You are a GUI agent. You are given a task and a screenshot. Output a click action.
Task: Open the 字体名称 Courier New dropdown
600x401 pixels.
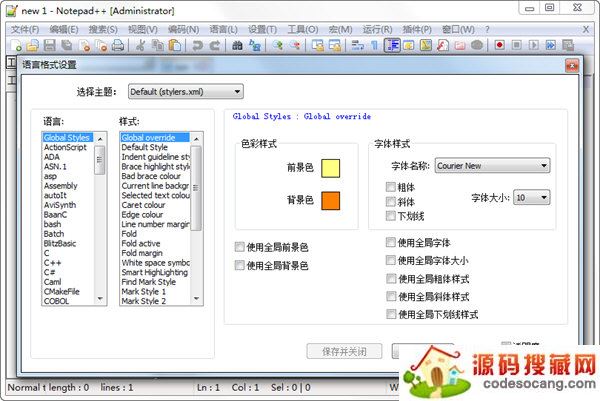(492, 166)
